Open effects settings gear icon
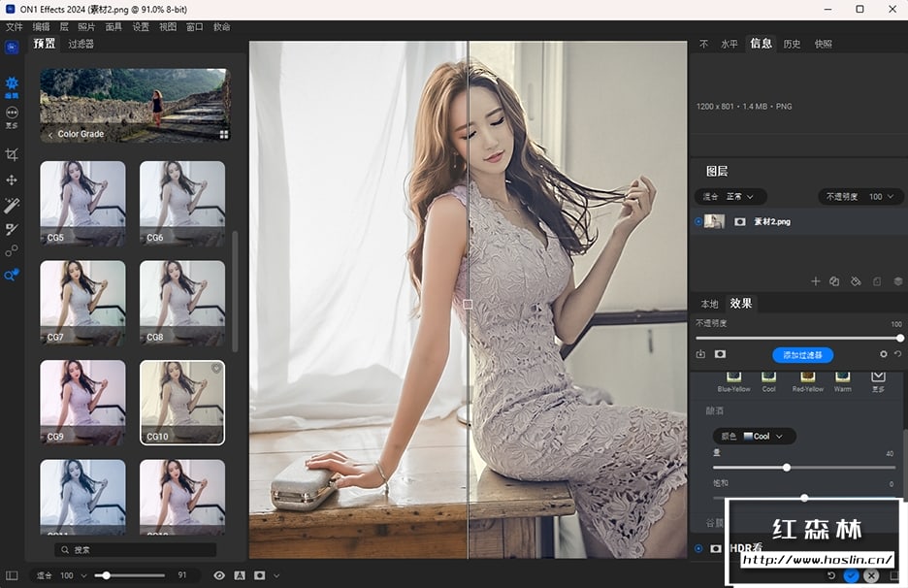Image resolution: width=908 pixels, height=588 pixels. (x=883, y=355)
